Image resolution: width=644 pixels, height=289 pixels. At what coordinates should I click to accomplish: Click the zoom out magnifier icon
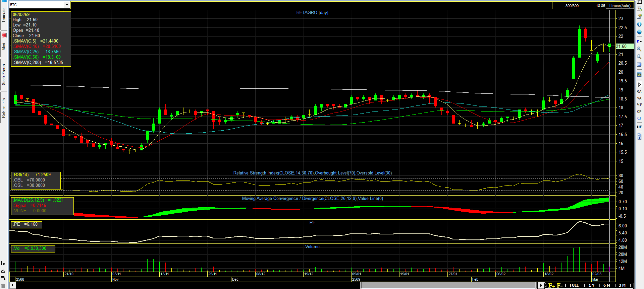point(639,57)
